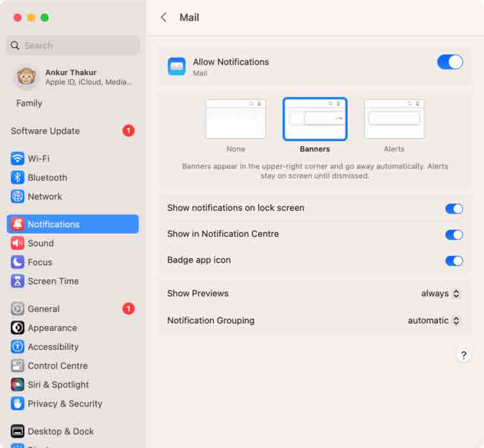Click the Ankur Thakur avatar picture

point(26,76)
